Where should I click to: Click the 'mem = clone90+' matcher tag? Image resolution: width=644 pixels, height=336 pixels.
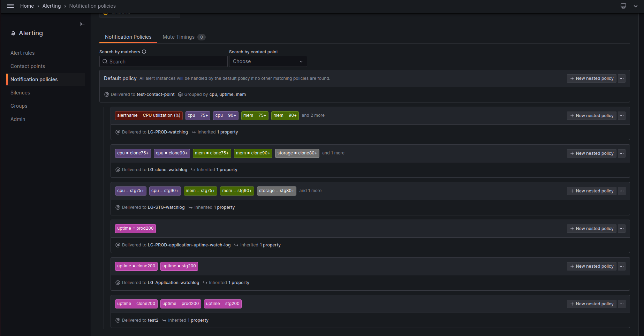(x=253, y=153)
